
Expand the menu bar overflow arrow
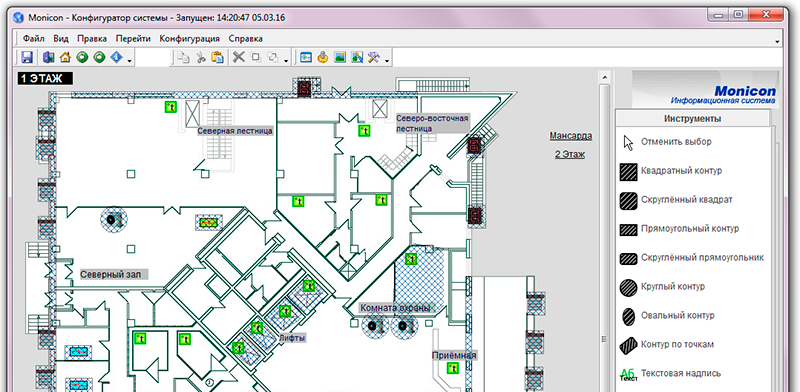click(777, 41)
